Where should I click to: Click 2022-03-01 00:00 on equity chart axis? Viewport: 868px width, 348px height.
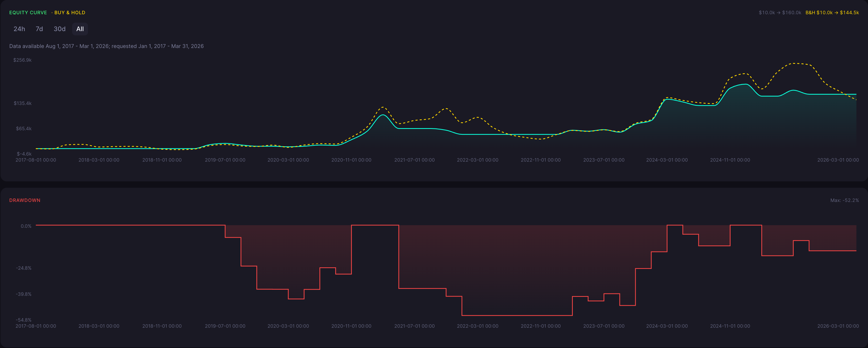[x=477, y=160]
